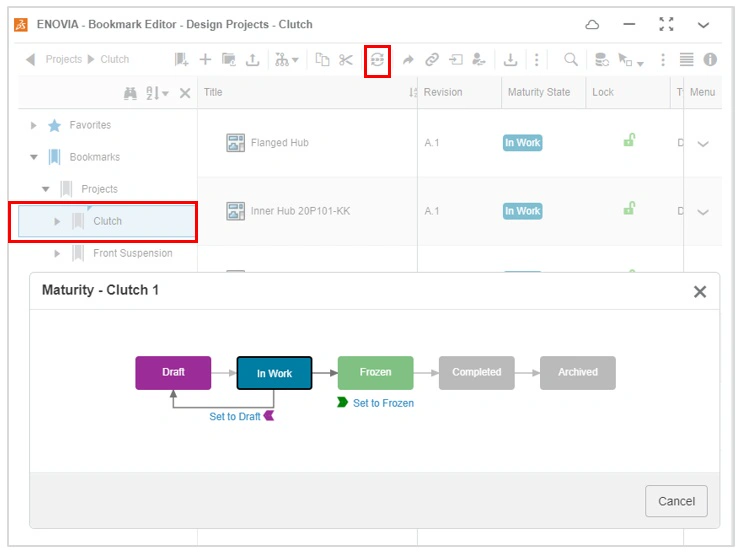This screenshot has height=553, width=742.
Task: Open the title bar chevron menu
Action: [703, 25]
